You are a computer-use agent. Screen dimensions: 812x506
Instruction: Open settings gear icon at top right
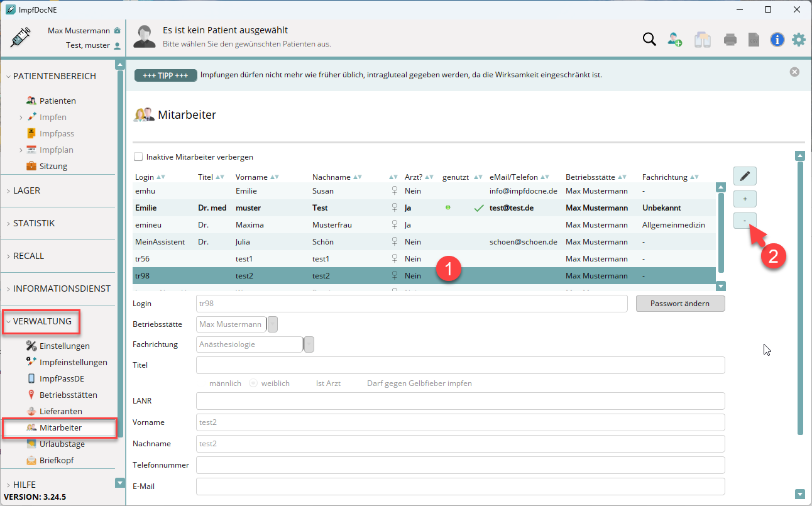click(x=798, y=40)
